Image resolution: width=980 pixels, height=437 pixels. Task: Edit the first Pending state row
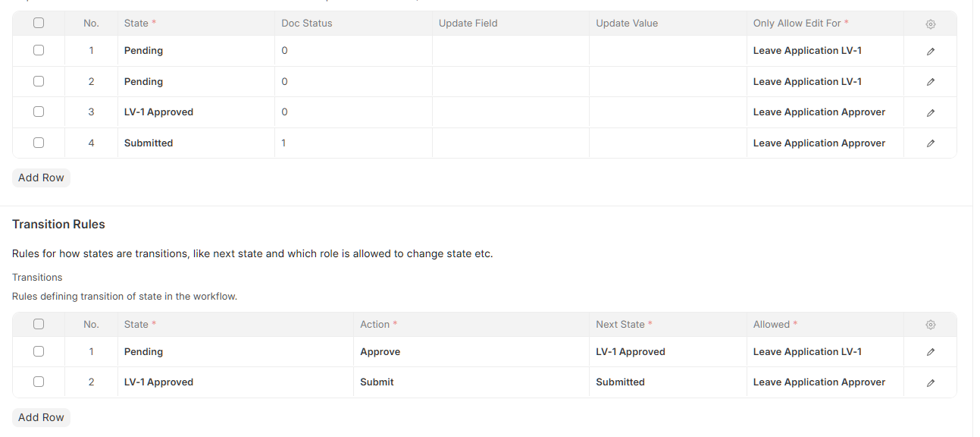(x=930, y=51)
